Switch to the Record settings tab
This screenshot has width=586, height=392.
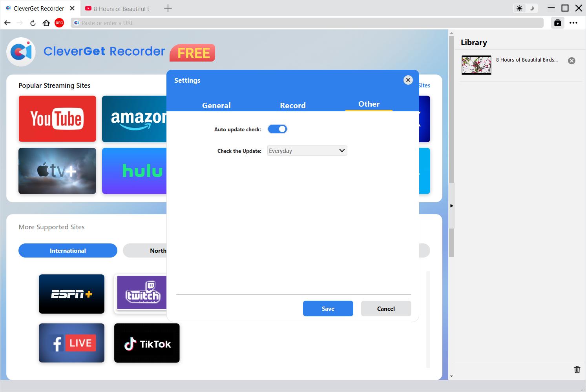pos(293,105)
